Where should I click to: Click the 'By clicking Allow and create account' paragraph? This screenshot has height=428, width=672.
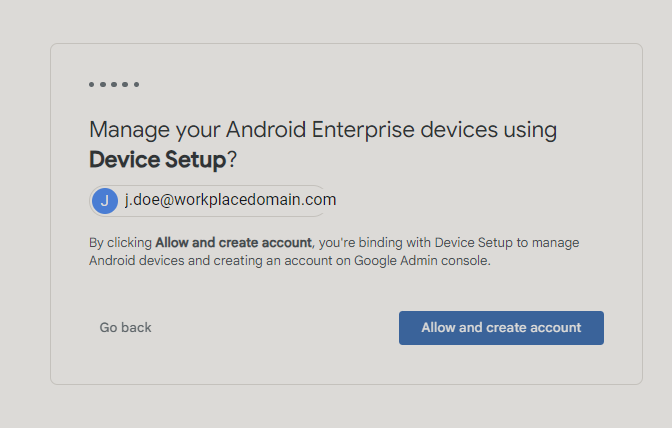[x=334, y=251]
